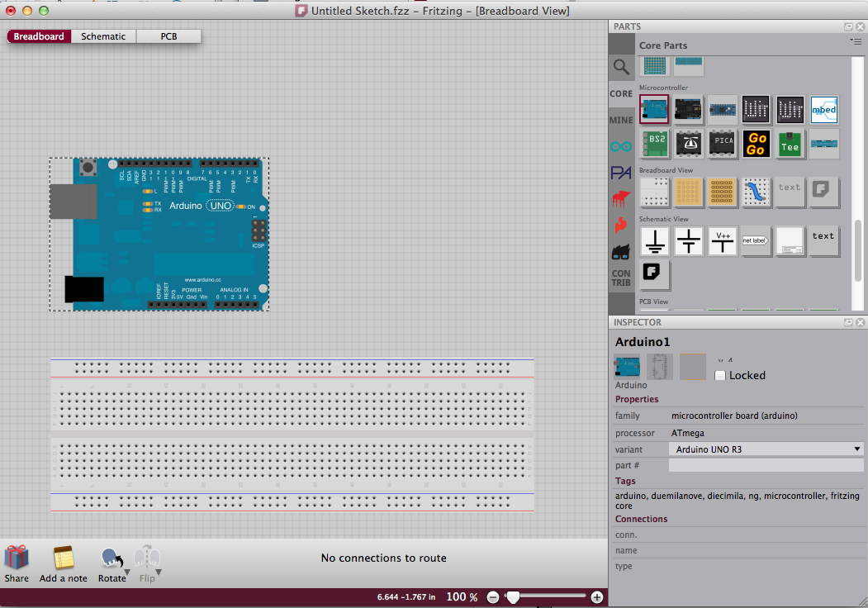Open the Core Parts bin options menu
The image size is (868, 608).
pyautogui.click(x=856, y=41)
